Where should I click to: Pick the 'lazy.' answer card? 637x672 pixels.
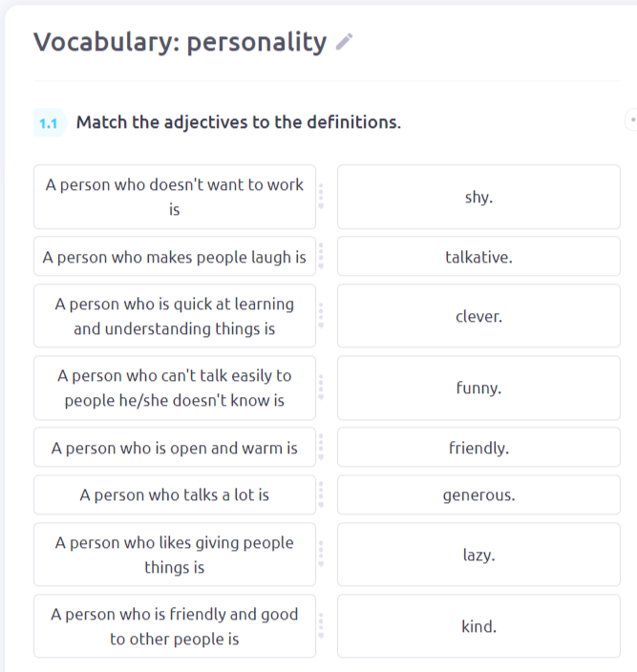click(478, 555)
